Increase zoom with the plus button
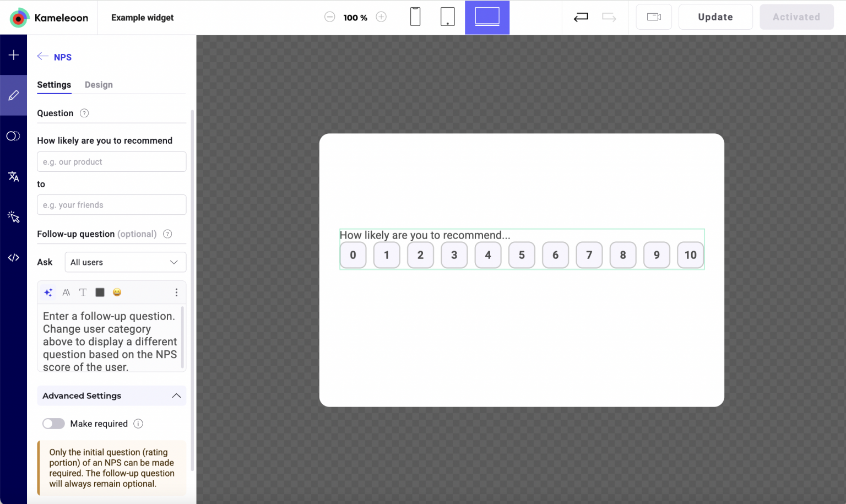This screenshot has height=504, width=846. tap(381, 17)
